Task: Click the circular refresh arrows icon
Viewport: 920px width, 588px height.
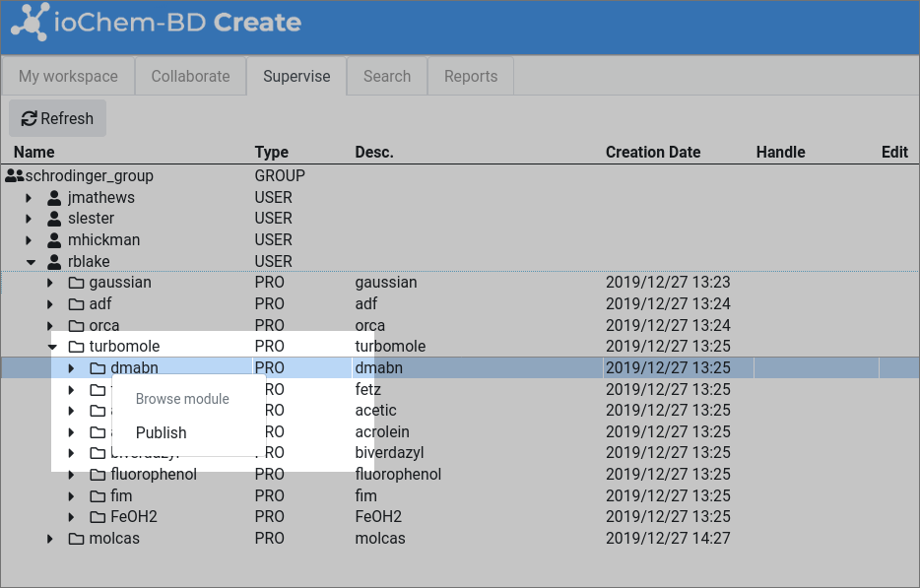Action: [30, 118]
